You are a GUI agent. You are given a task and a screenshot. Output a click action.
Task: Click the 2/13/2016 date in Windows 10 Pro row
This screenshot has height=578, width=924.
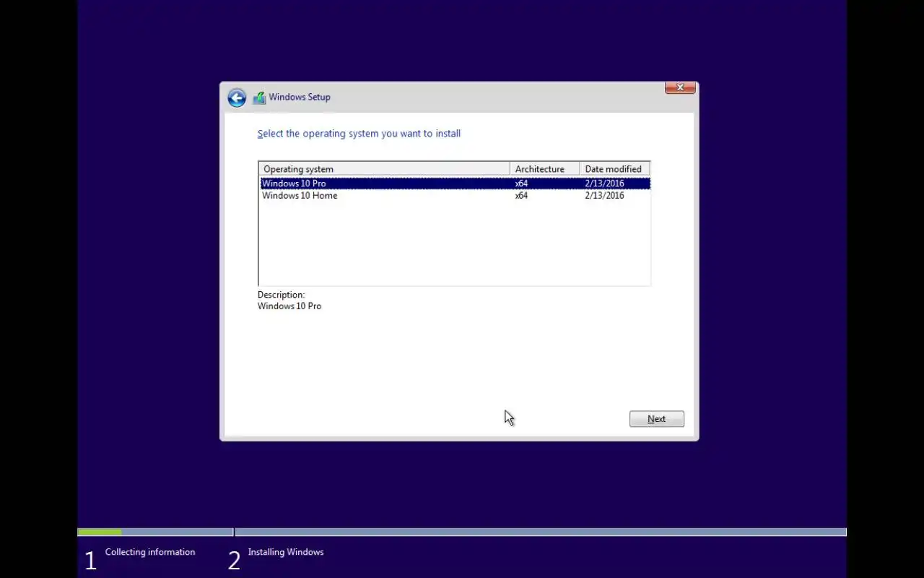[604, 184]
